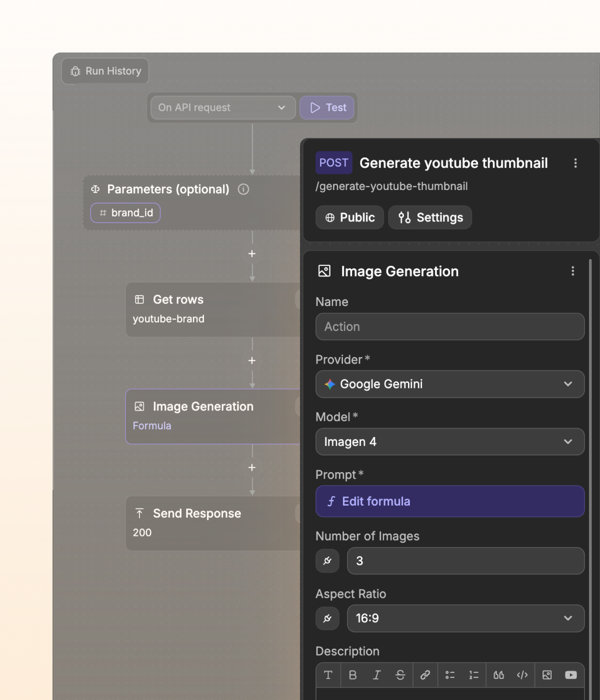Click Edit formula for the Prompt
The image size is (600, 700).
point(450,501)
